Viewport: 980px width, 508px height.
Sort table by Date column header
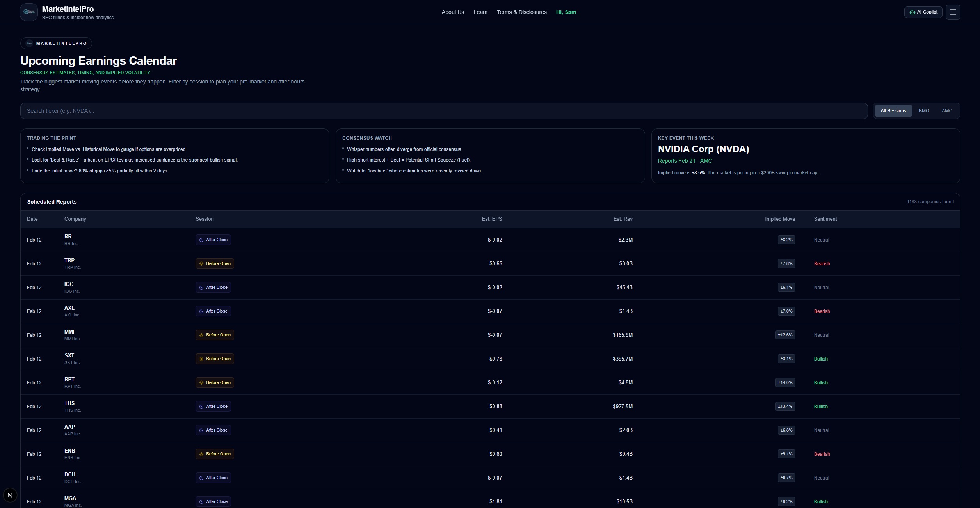point(32,219)
